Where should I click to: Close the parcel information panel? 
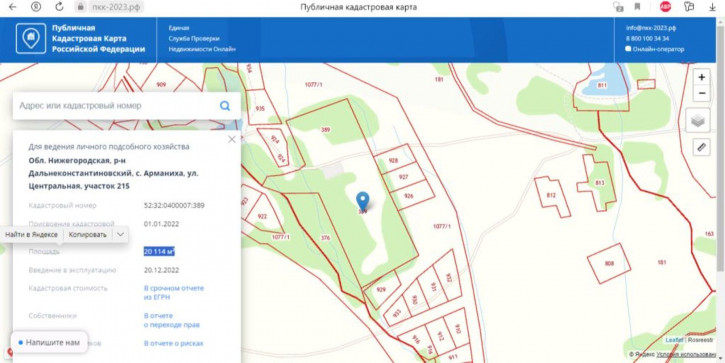click(232, 139)
